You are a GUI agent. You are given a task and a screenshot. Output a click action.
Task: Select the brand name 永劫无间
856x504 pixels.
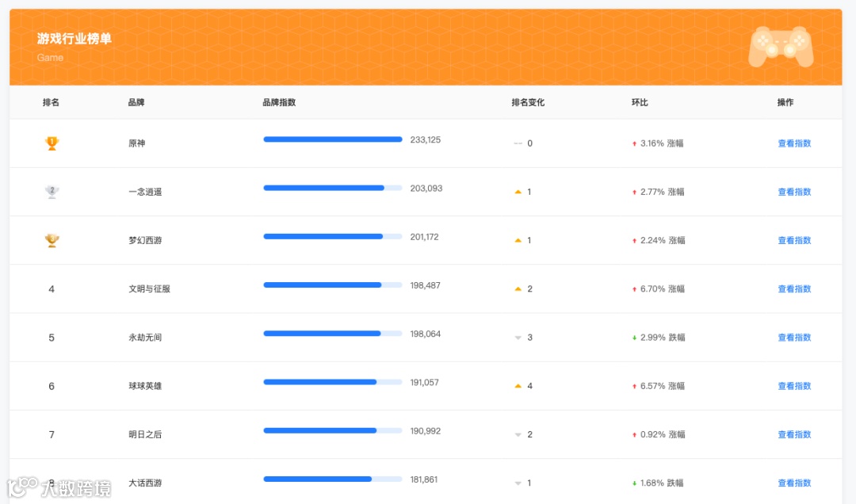145,338
